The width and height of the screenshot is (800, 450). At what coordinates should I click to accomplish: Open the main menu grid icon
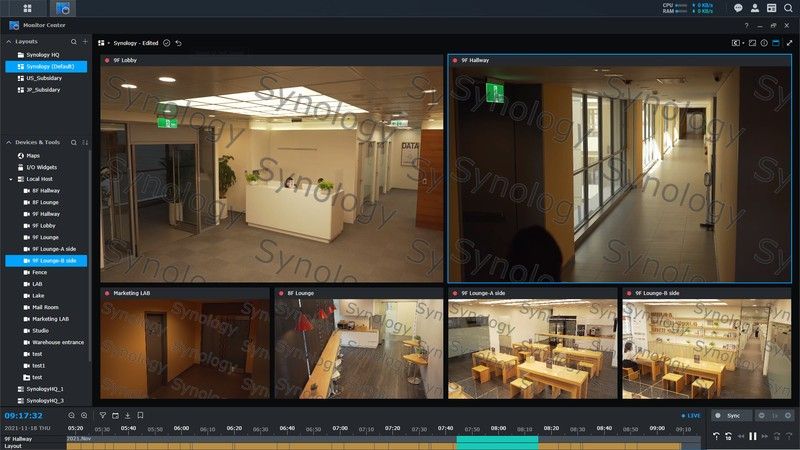click(x=28, y=8)
